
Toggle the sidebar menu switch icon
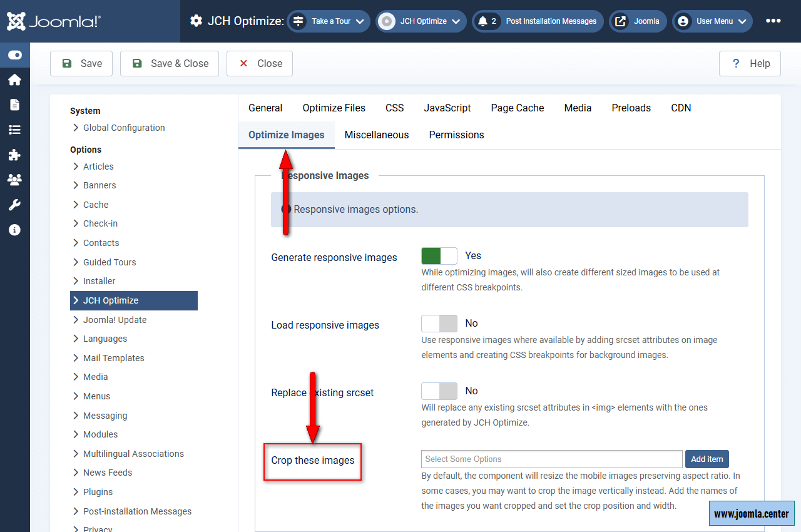coord(15,55)
